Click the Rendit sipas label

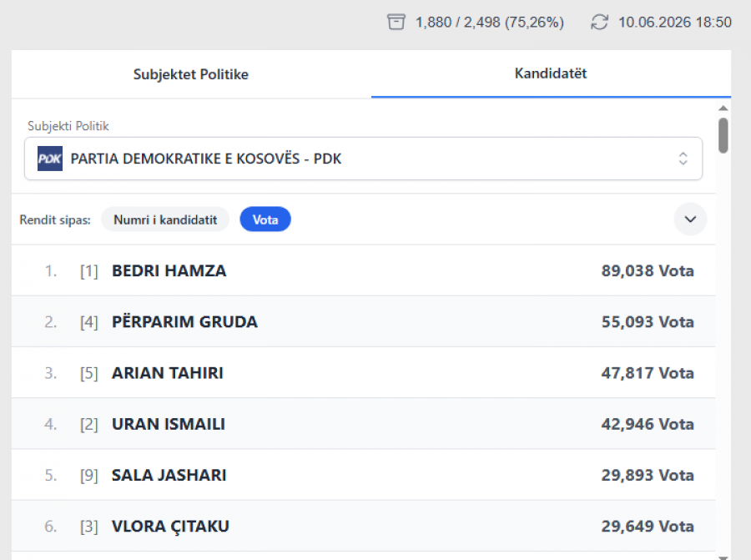(55, 219)
